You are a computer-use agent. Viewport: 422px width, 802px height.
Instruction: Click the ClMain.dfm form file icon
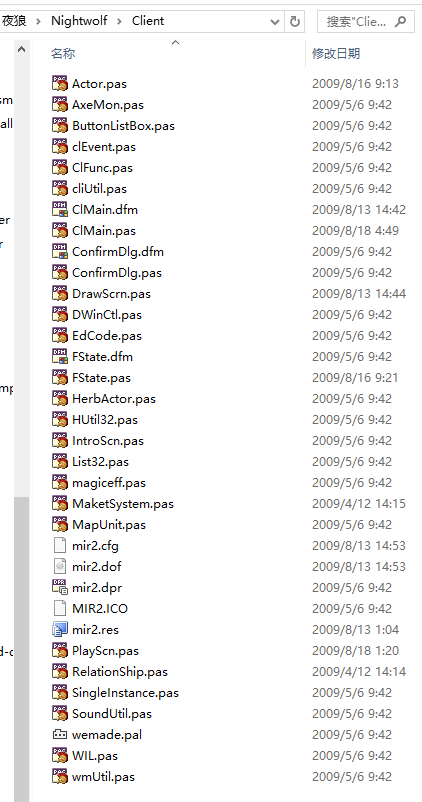coord(60,209)
